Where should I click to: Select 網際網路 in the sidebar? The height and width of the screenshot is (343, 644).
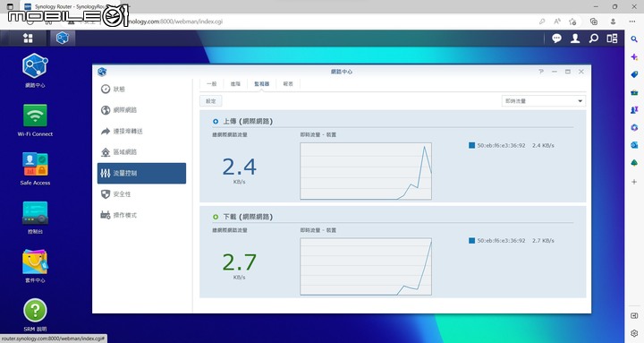point(141,110)
